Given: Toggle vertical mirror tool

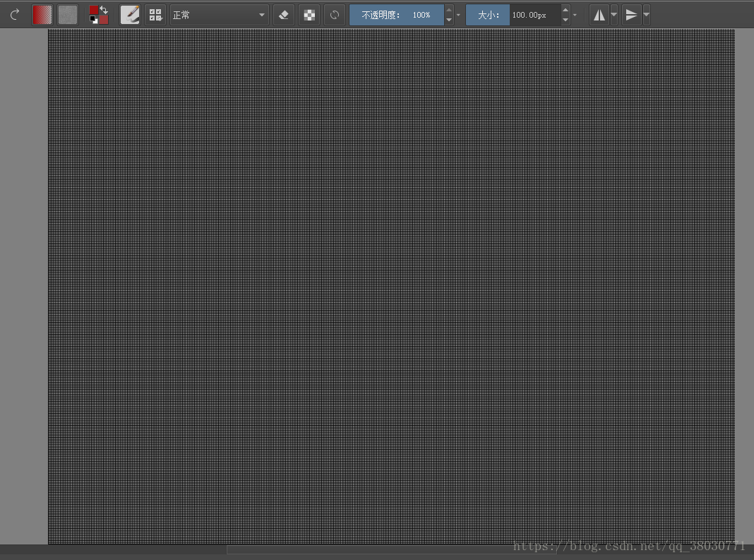Looking at the screenshot, I should [631, 15].
